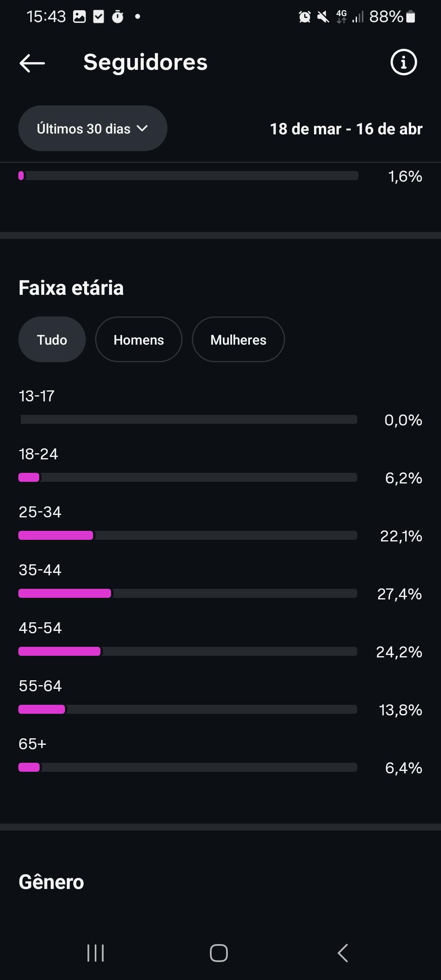Tap the Gênero section heading
441x980 pixels.
(x=51, y=882)
